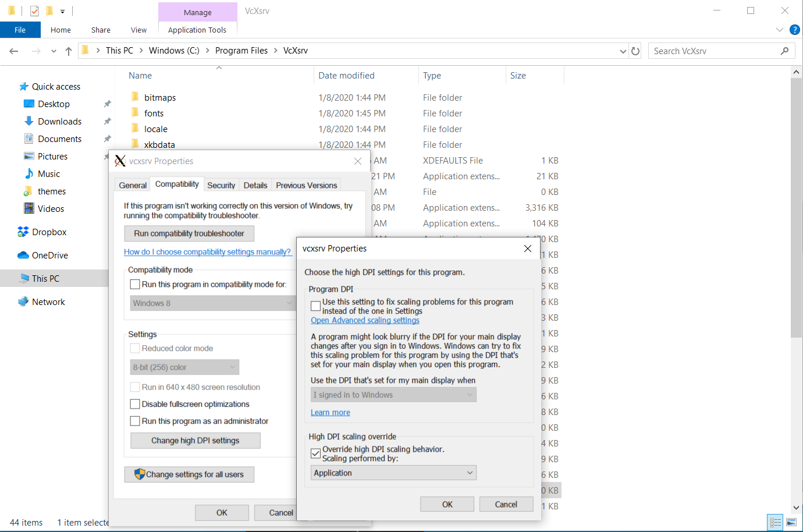Click the file list vertical scrollbar
This screenshot has width=803, height=532.
point(796,210)
